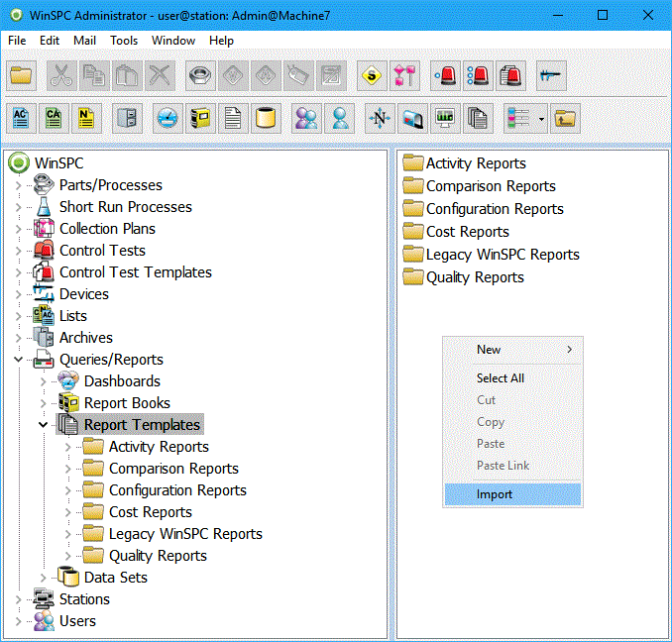Screen dimensions: 672x642
Task: Click the up-one-level folder icon
Action: 565,118
